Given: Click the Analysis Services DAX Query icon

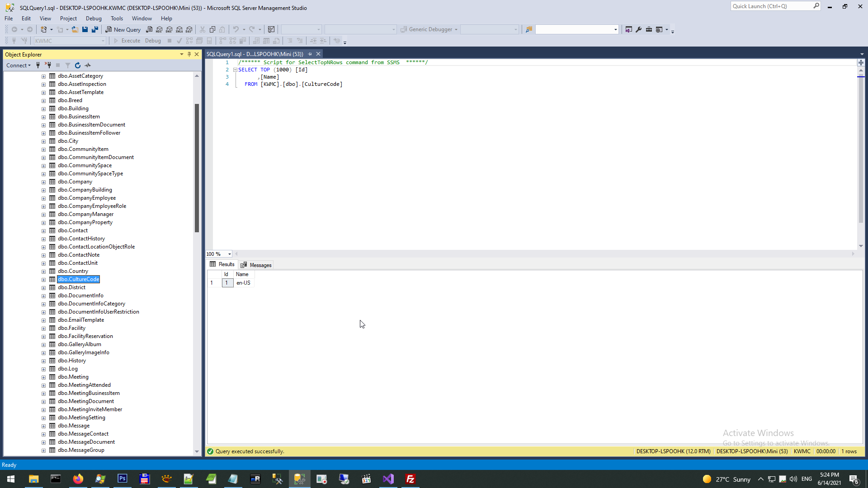Looking at the screenshot, I should [189, 29].
